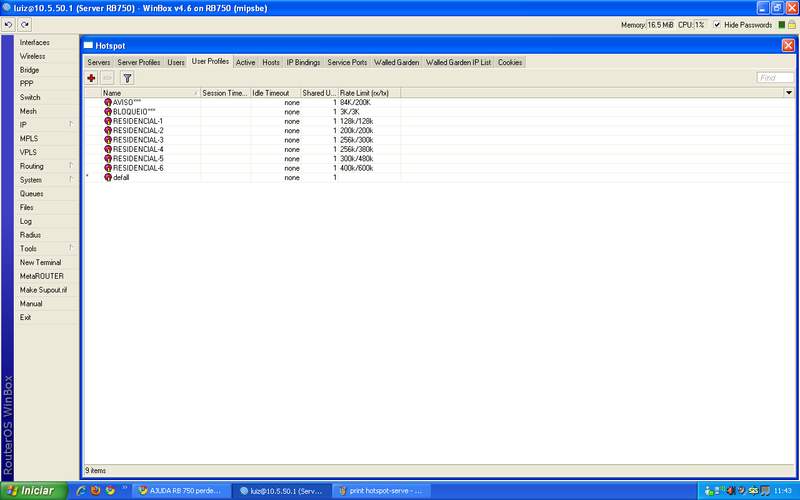The image size is (800, 500).
Task: Click the BLOQUEIO*** profile icon
Action: pyautogui.click(x=108, y=111)
